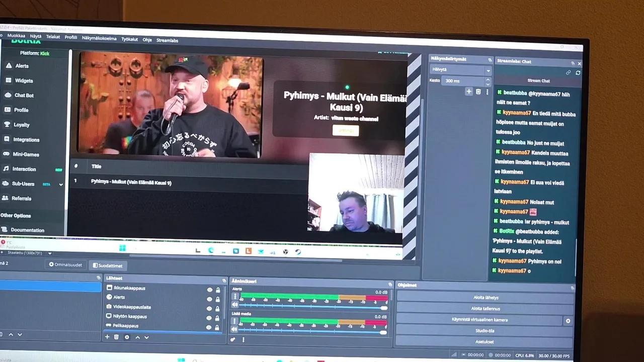Click the Aloita lähetys button

click(x=485, y=298)
